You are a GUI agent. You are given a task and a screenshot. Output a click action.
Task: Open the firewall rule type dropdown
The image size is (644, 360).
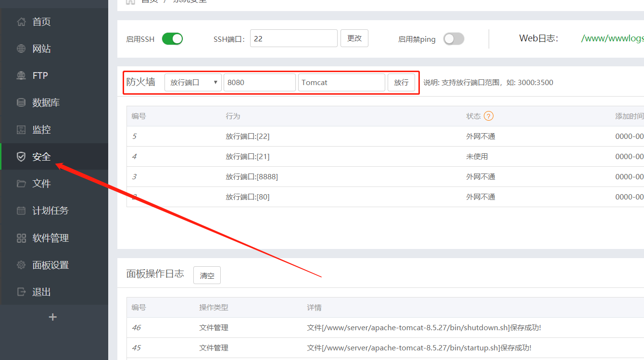[x=193, y=82]
